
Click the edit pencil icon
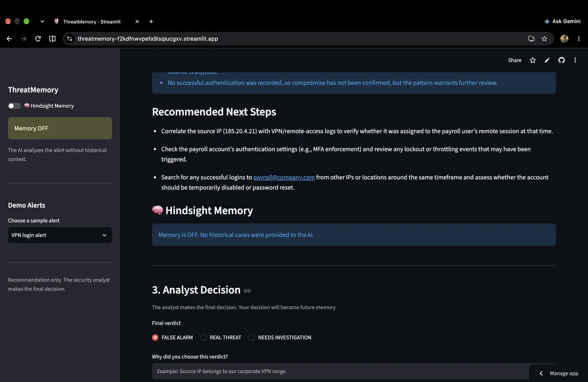coord(547,60)
